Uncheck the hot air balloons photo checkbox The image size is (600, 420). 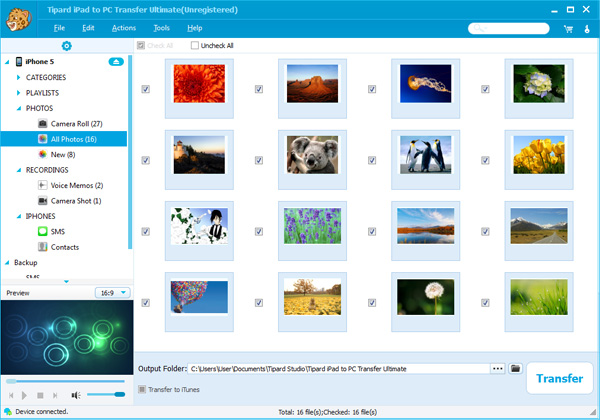[x=145, y=303]
